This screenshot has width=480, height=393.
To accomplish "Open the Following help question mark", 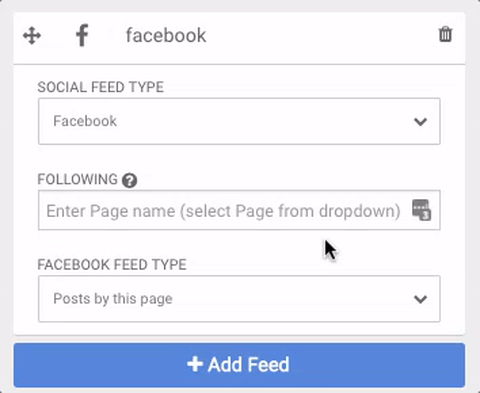I will click(x=129, y=181).
